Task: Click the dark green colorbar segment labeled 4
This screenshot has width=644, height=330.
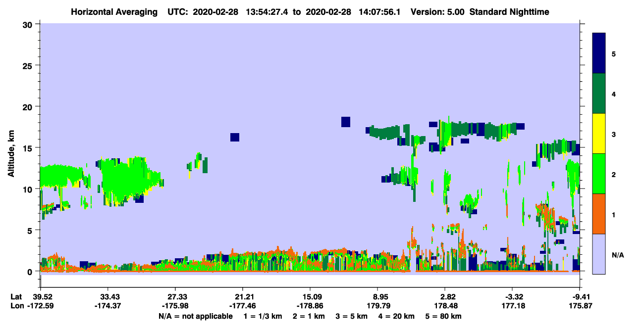Action: click(x=599, y=94)
